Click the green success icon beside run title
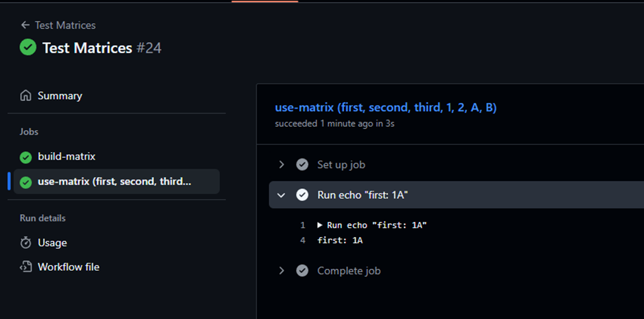The image size is (644, 319). (28, 48)
